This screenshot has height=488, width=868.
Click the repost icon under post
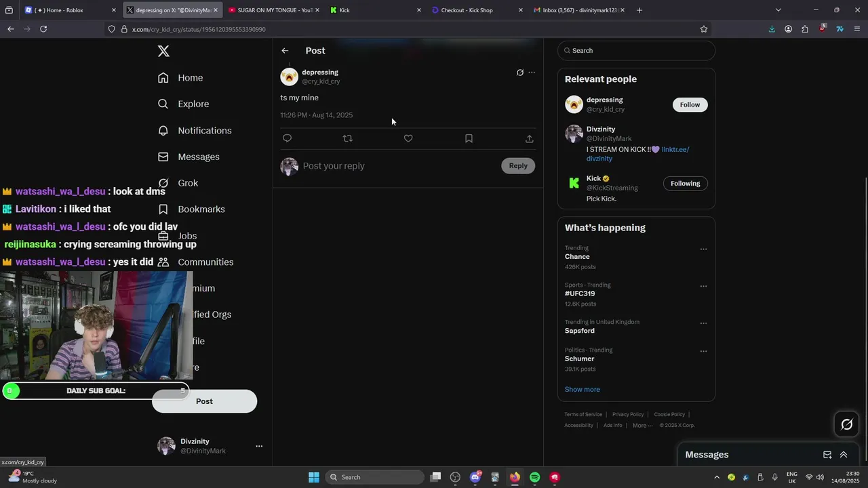tap(348, 138)
